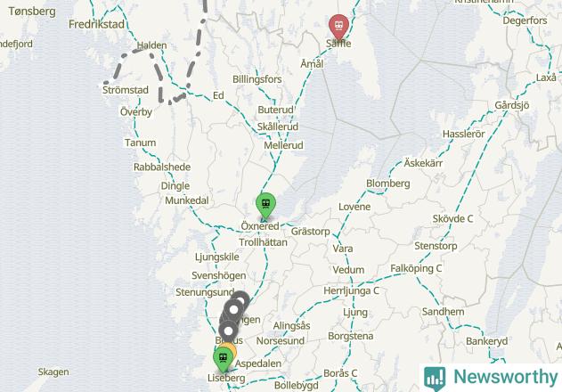This screenshot has height=392, width=562.
Task: Click the green train marker above Liseberg
Action: tap(223, 358)
